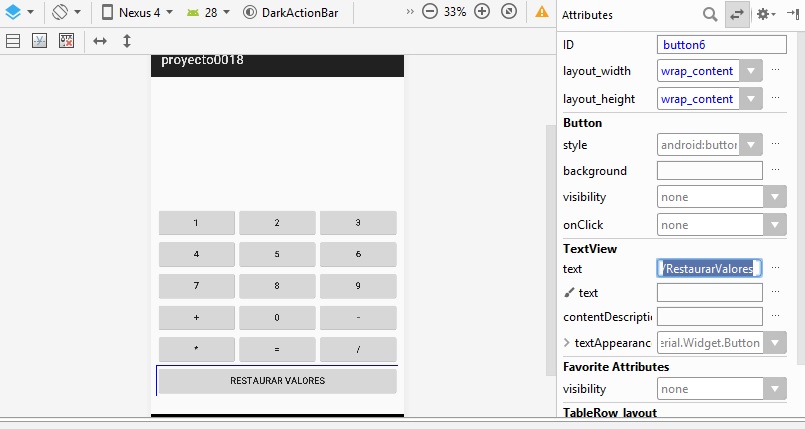
Task: Toggle the expand horizontally arrow
Action: (x=100, y=41)
